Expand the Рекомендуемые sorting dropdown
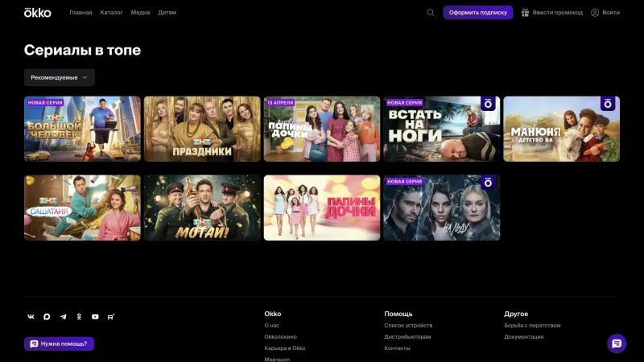This screenshot has width=644, height=362. click(60, 77)
